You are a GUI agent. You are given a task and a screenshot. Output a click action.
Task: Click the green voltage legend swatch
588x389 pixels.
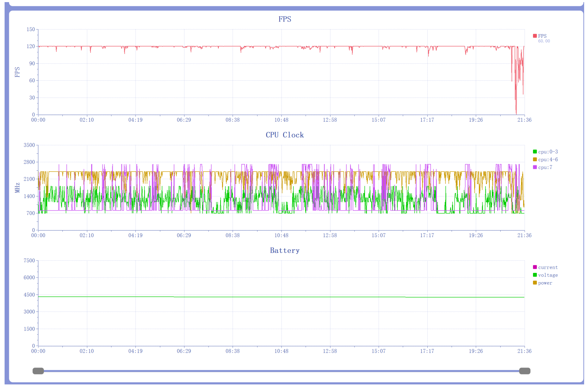[535, 275]
